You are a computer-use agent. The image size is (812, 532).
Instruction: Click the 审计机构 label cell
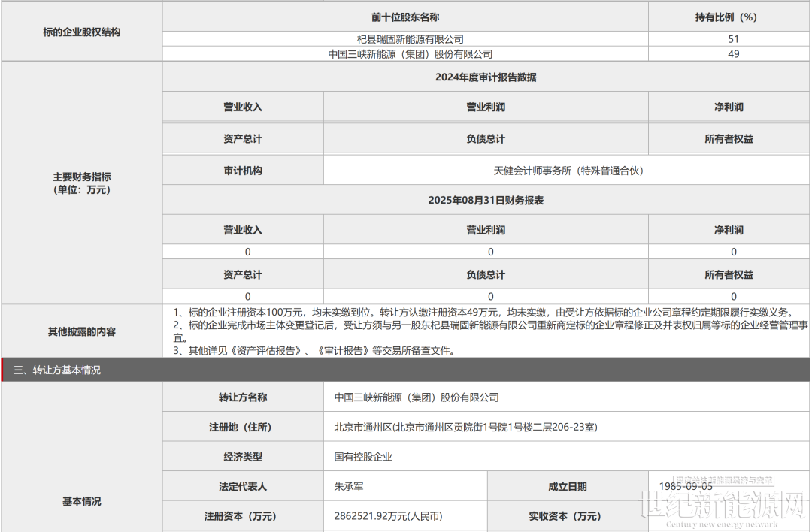pos(243,171)
